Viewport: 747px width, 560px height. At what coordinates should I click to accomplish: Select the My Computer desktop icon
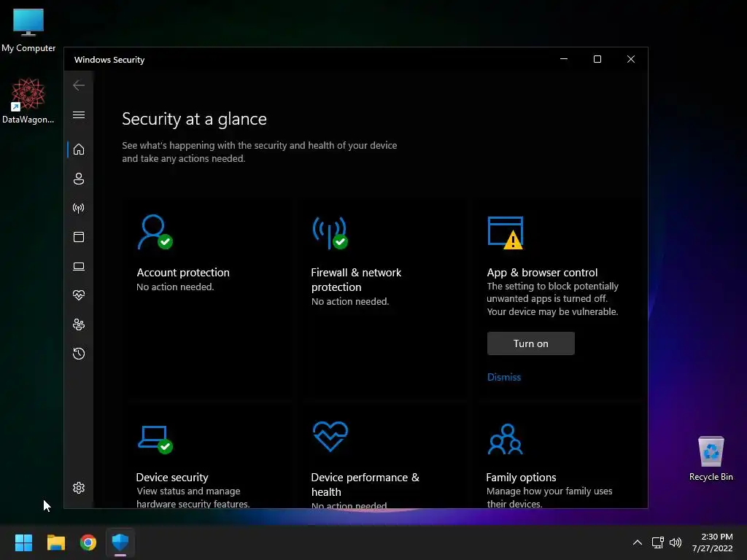click(x=28, y=30)
